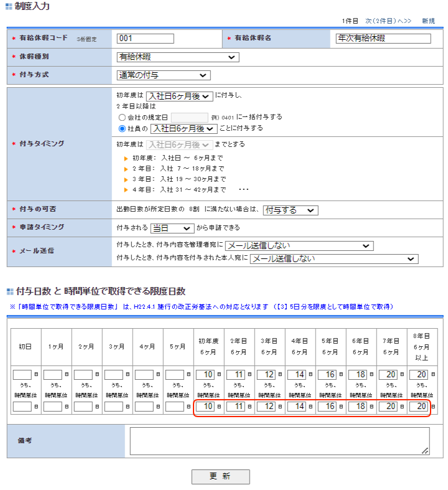Click the 5ヶ月 時間単位 input field
Viewport: 448px width, 490px height.
click(174, 407)
